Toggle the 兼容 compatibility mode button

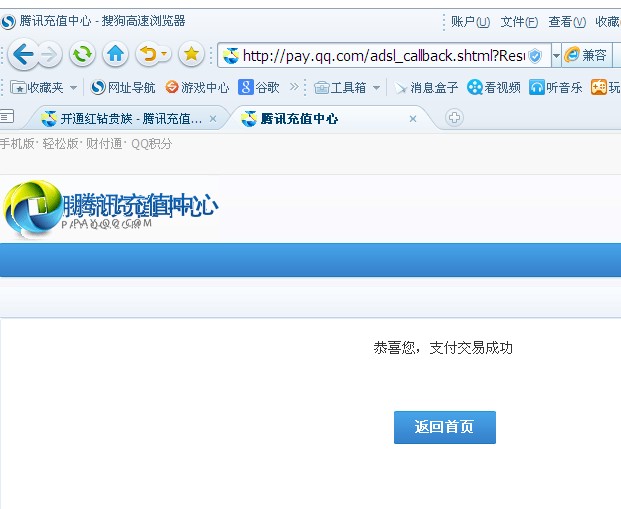pos(586,55)
